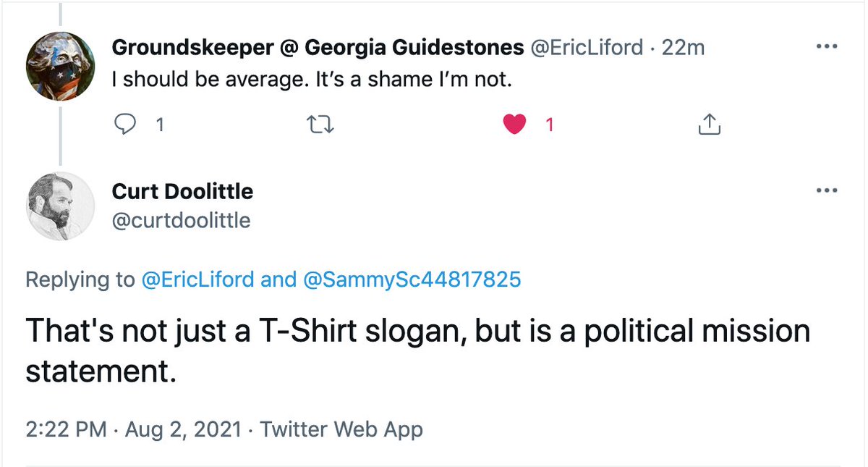Share Groundskeeper's tweet with the share icon
Viewport: 868px width, 467px height.
pos(710,125)
